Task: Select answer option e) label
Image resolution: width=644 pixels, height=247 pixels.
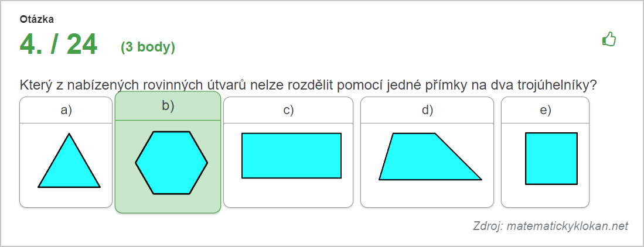Action: click(x=546, y=110)
